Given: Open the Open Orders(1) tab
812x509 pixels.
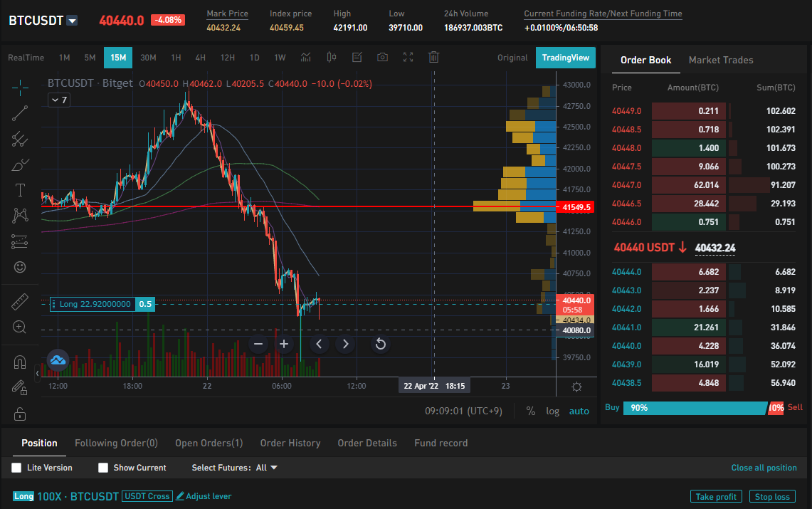Looking at the screenshot, I should [209, 444].
